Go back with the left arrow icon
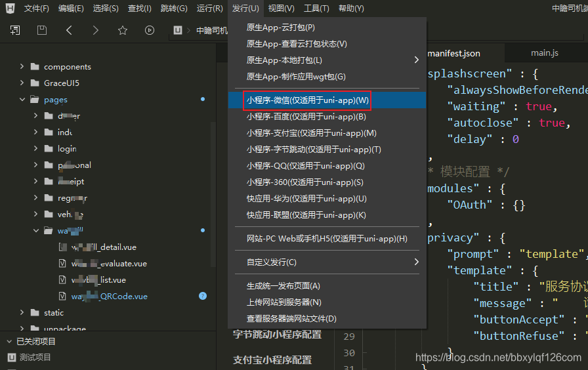Image resolution: width=588 pixels, height=370 pixels. (69, 30)
